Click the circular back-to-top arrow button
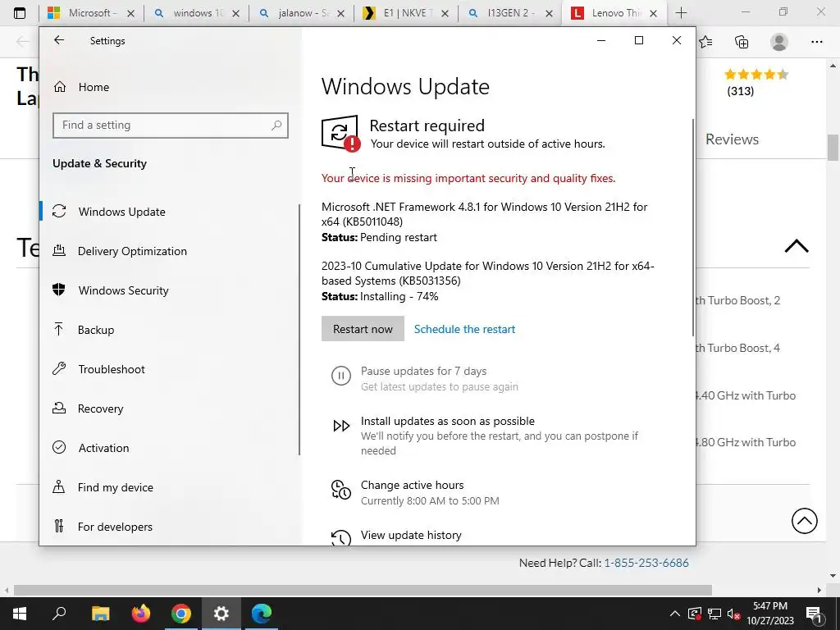The image size is (840, 630). point(804,520)
